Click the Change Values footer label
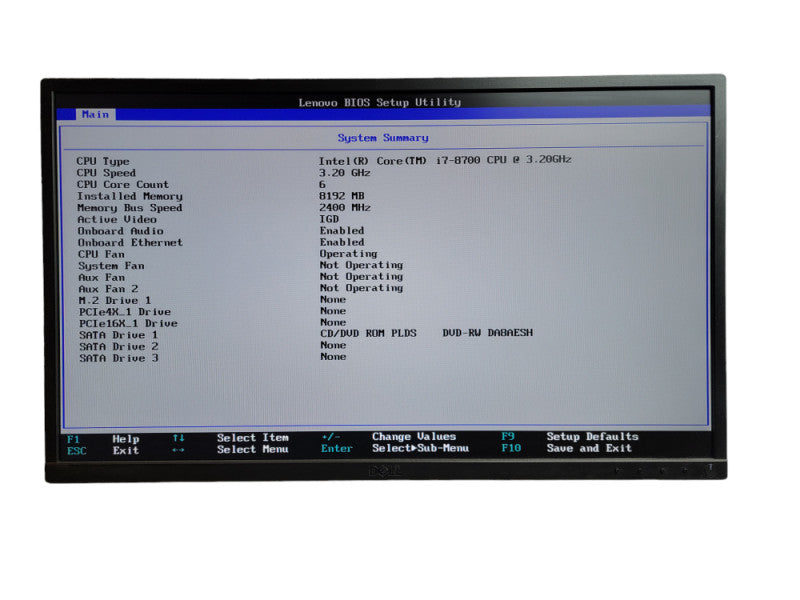This screenshot has height=600, width=800. coord(414,437)
